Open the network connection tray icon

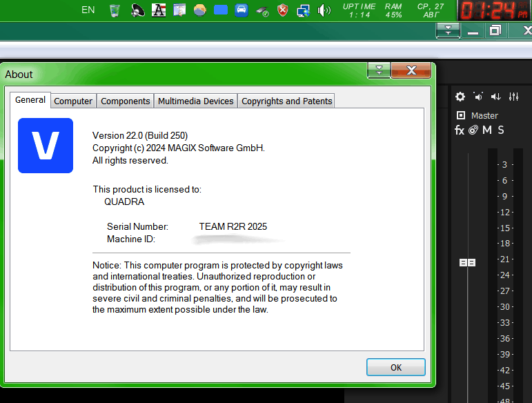coord(304,10)
